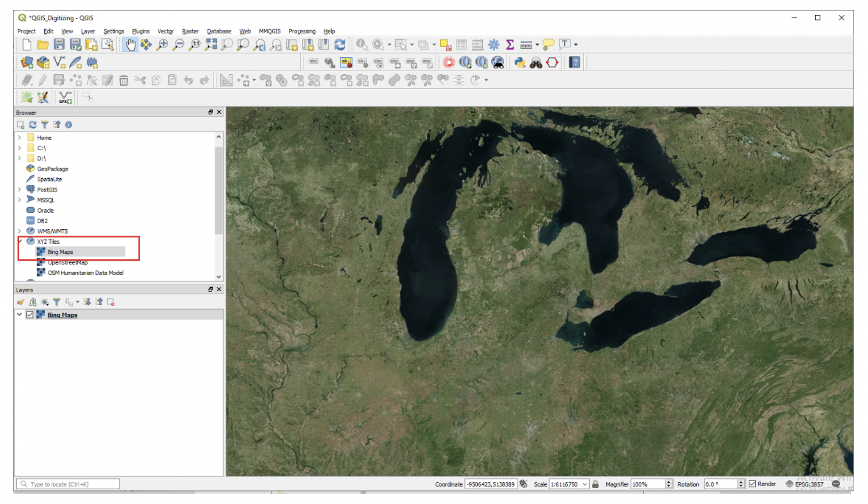Open the Raster menu

click(190, 31)
